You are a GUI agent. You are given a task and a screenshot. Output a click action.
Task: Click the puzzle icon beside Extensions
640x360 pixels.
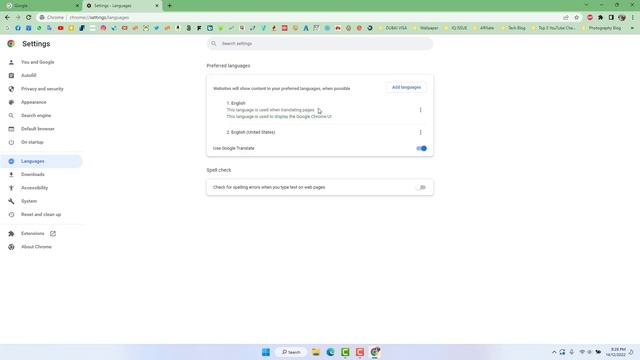pyautogui.click(x=11, y=233)
